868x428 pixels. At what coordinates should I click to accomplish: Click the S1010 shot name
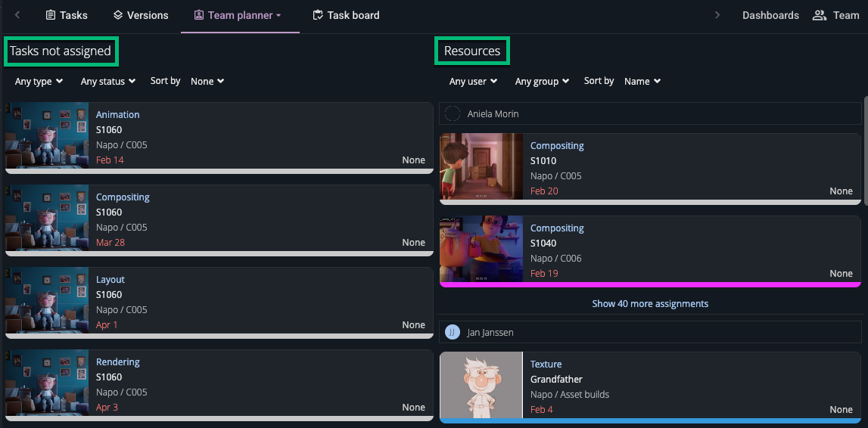pos(543,161)
